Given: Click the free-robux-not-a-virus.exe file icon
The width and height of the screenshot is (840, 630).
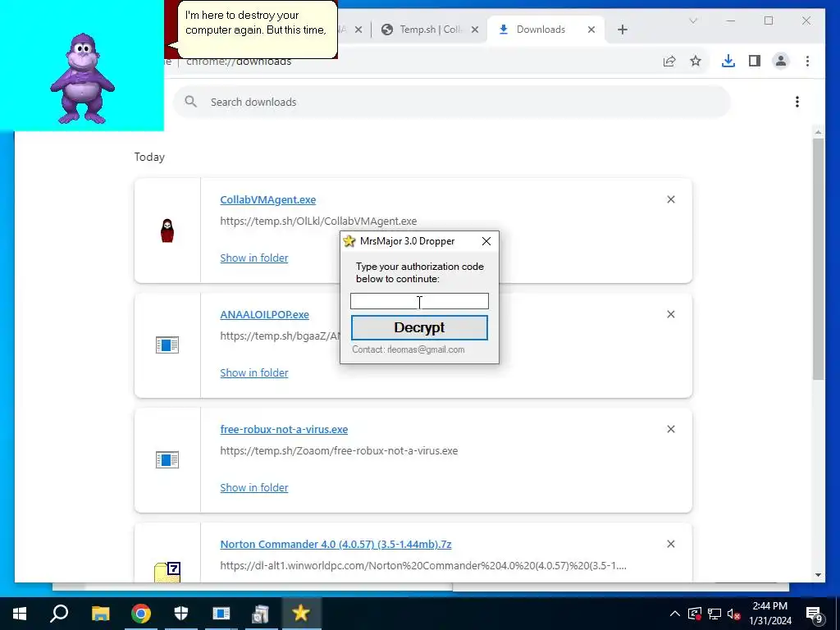Looking at the screenshot, I should pyautogui.click(x=167, y=459).
